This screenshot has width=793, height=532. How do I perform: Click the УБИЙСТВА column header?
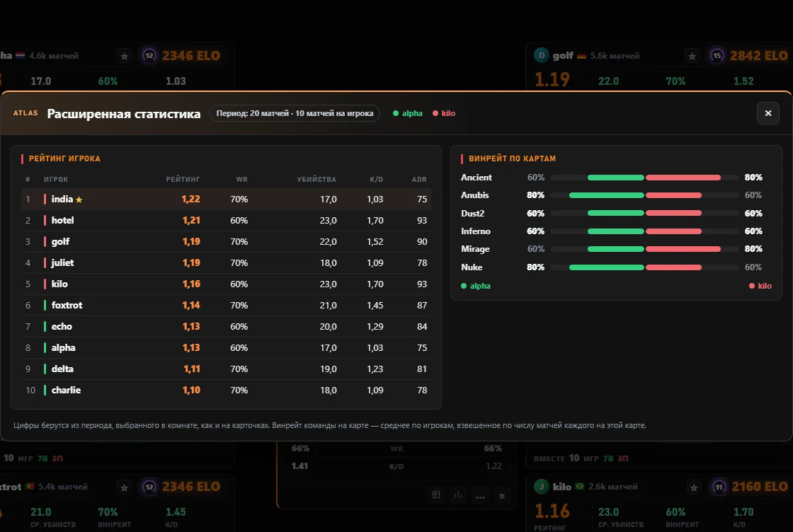tap(316, 180)
